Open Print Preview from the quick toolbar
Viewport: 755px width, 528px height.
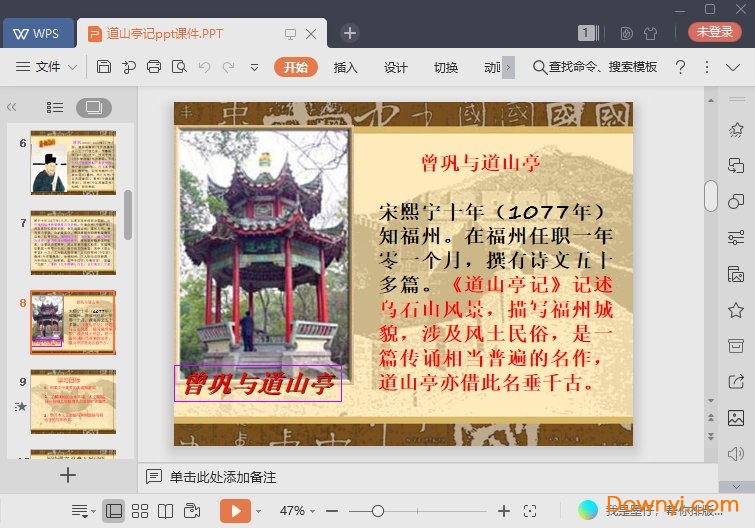point(179,67)
